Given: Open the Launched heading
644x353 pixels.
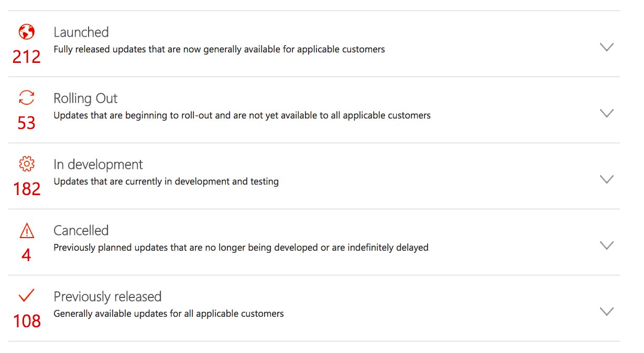Looking at the screenshot, I should [81, 32].
